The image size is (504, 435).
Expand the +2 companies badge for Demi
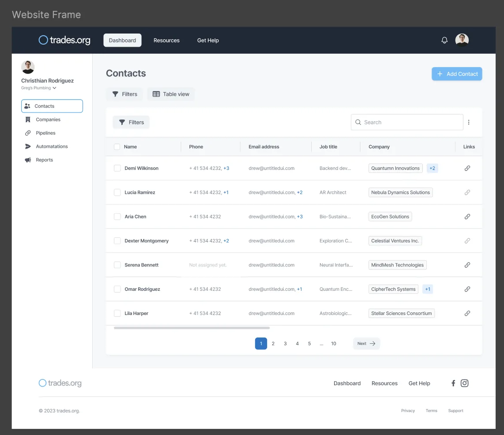433,168
